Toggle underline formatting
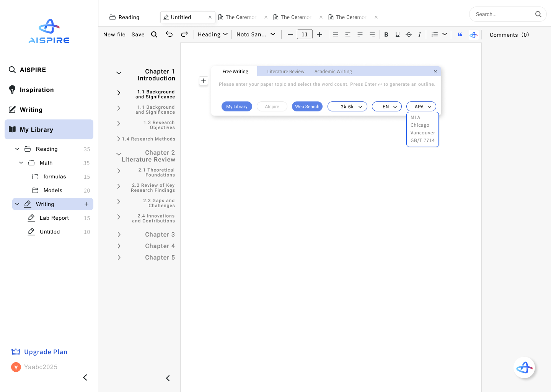Screen dimensions: 551x392 pos(398,34)
